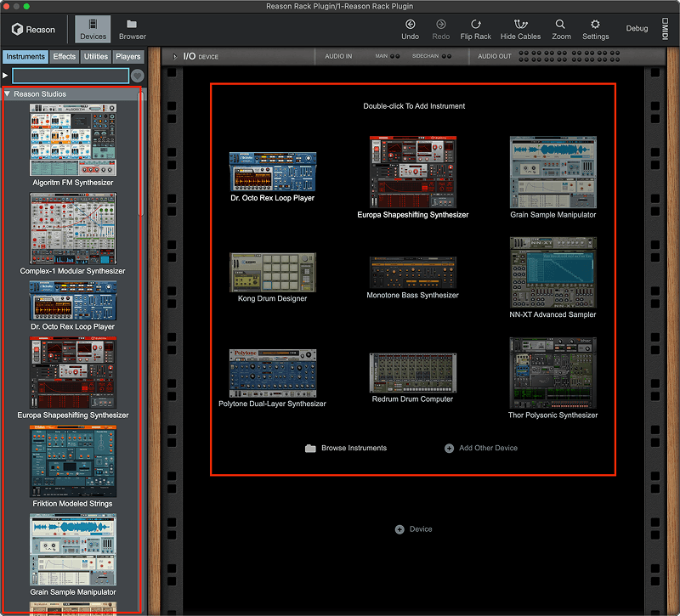Add Redrum Drum Computer from rack

click(x=412, y=373)
